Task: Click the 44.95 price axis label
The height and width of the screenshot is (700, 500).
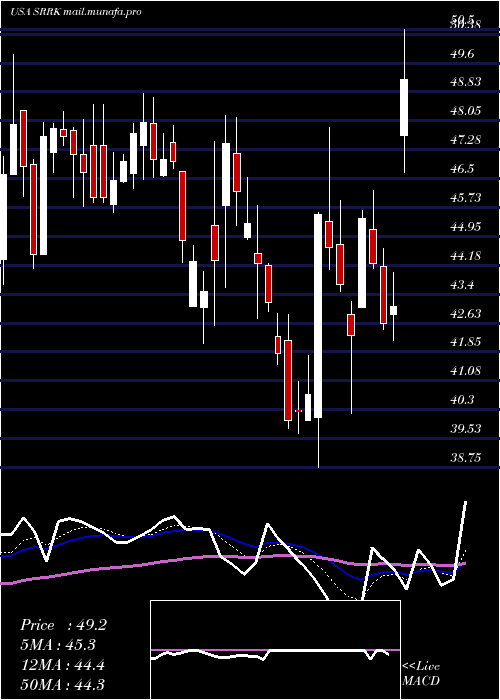Action: (466, 227)
